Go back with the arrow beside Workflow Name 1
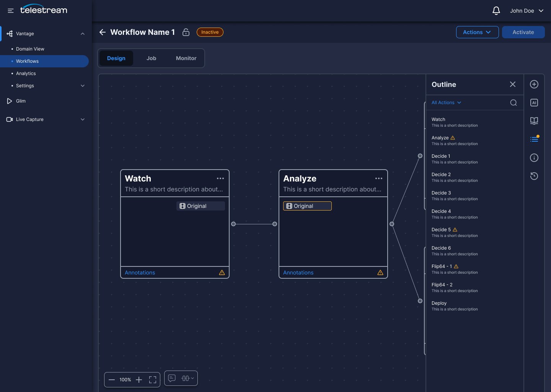Screen dimensions: 551x392 coord(102,32)
